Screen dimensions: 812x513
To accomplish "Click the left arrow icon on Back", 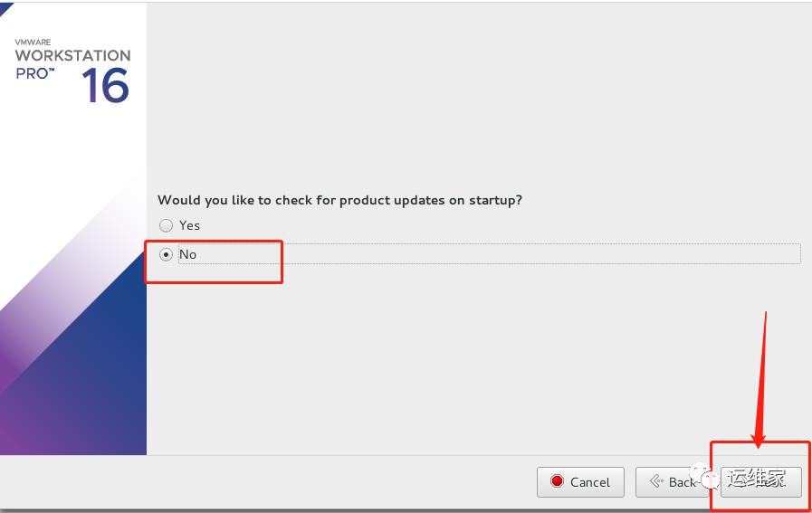I will pyautogui.click(x=656, y=482).
